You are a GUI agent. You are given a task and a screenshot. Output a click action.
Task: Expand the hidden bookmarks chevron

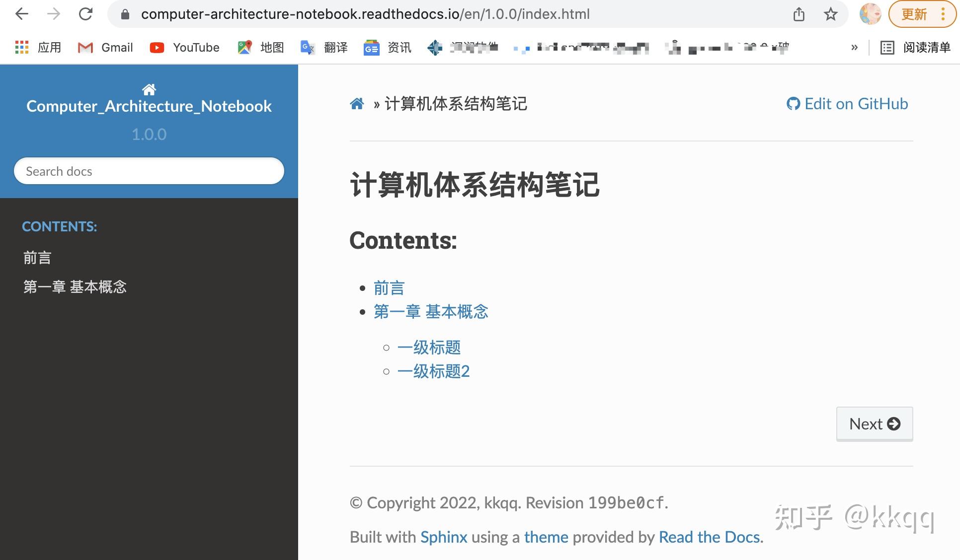855,47
